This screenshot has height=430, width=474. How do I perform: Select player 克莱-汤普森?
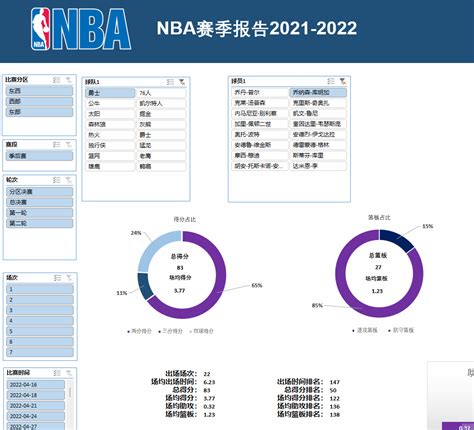coord(260,103)
